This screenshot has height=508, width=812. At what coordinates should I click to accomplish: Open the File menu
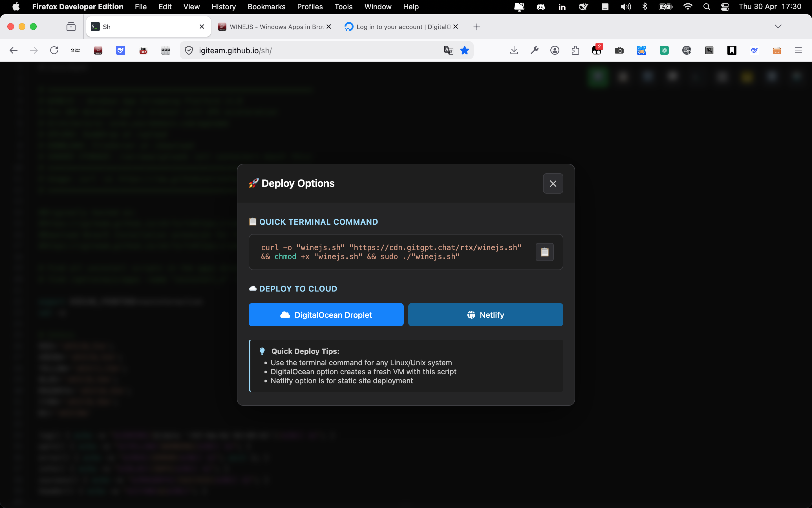click(141, 7)
